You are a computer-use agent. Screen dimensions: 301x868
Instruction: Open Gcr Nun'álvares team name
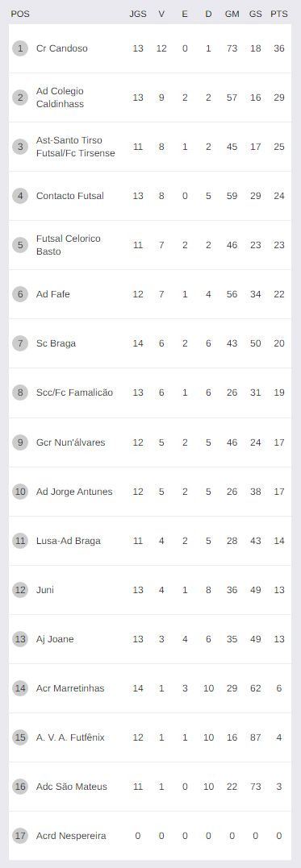point(70,442)
